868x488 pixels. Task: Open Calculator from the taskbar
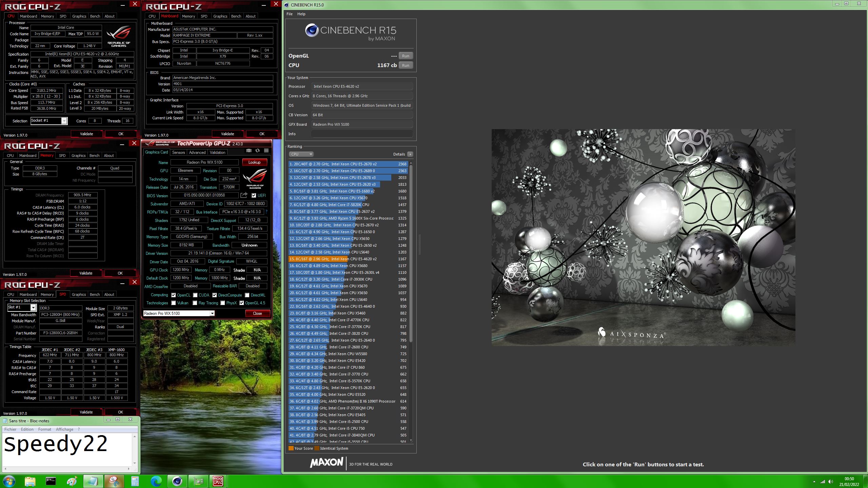[x=135, y=481]
